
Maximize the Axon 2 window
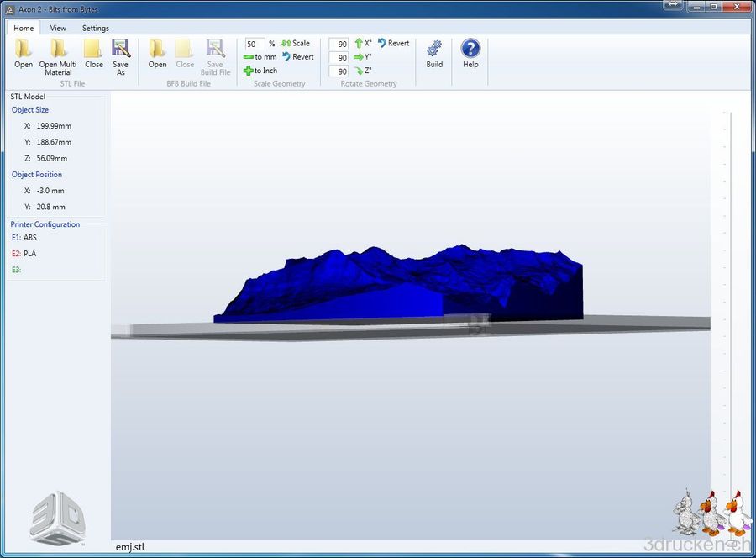click(x=713, y=6)
